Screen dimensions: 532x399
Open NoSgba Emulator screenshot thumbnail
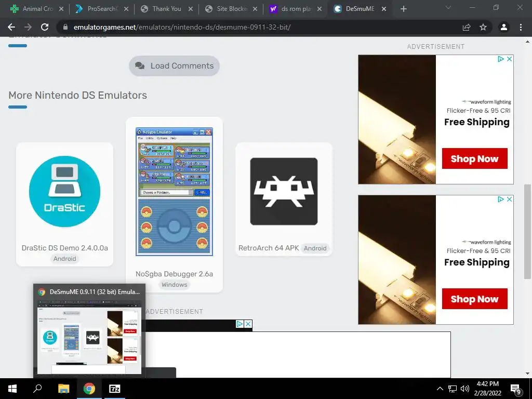(x=174, y=191)
